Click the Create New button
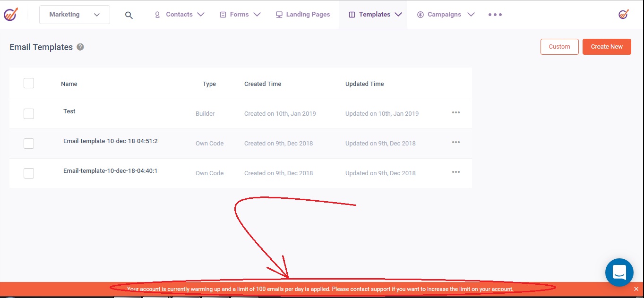 tap(606, 47)
